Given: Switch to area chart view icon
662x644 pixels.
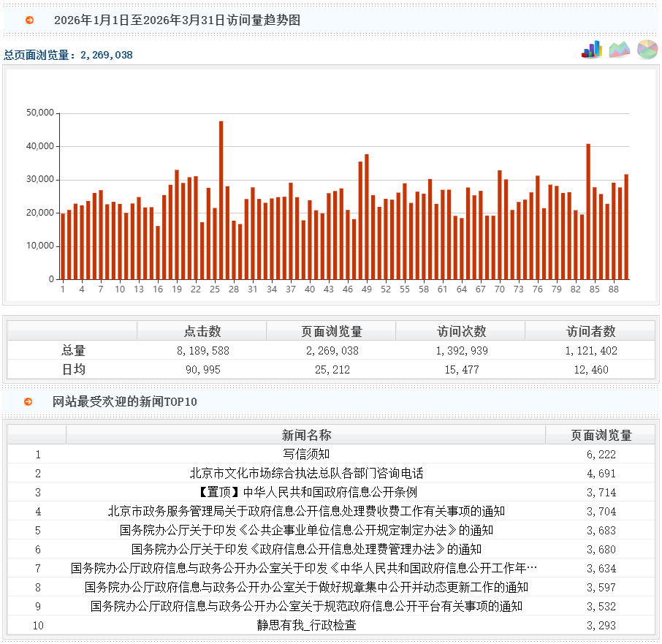Looking at the screenshot, I should 620,50.
